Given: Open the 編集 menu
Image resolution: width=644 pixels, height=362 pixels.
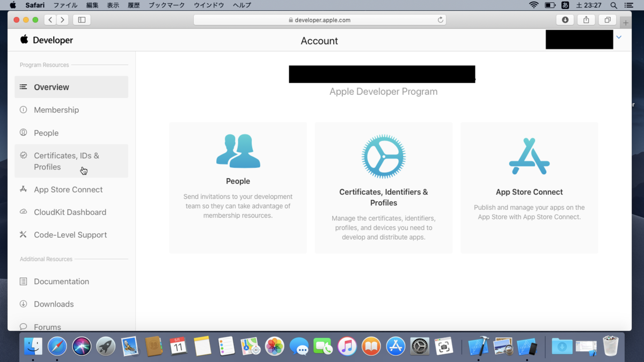Looking at the screenshot, I should point(92,5).
